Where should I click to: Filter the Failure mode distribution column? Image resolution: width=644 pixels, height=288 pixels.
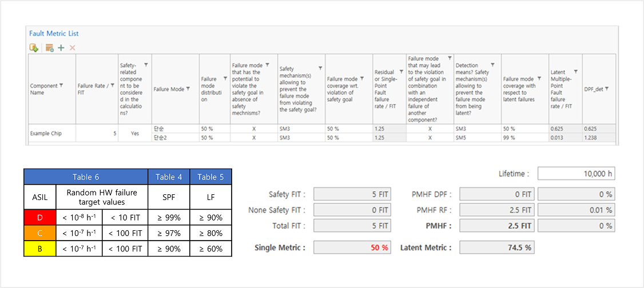click(225, 78)
